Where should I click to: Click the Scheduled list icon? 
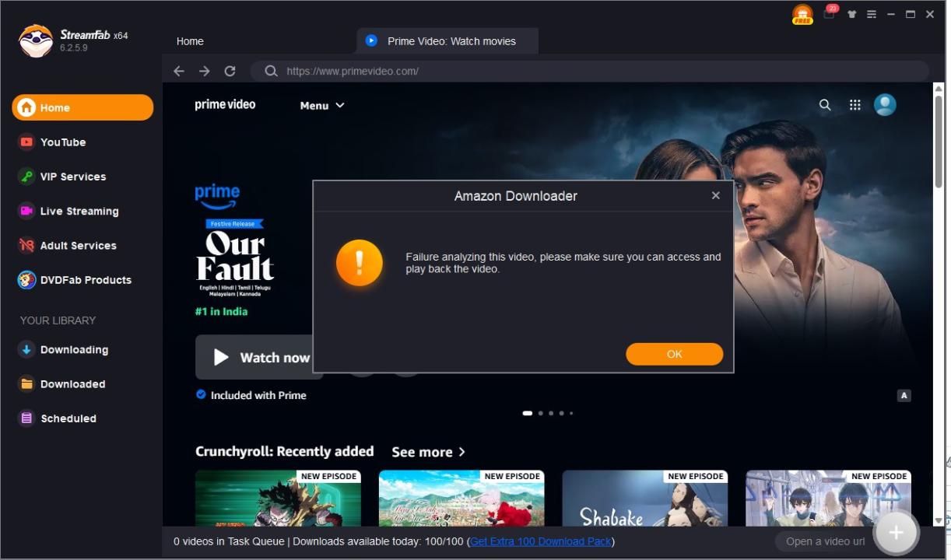pyautogui.click(x=26, y=418)
